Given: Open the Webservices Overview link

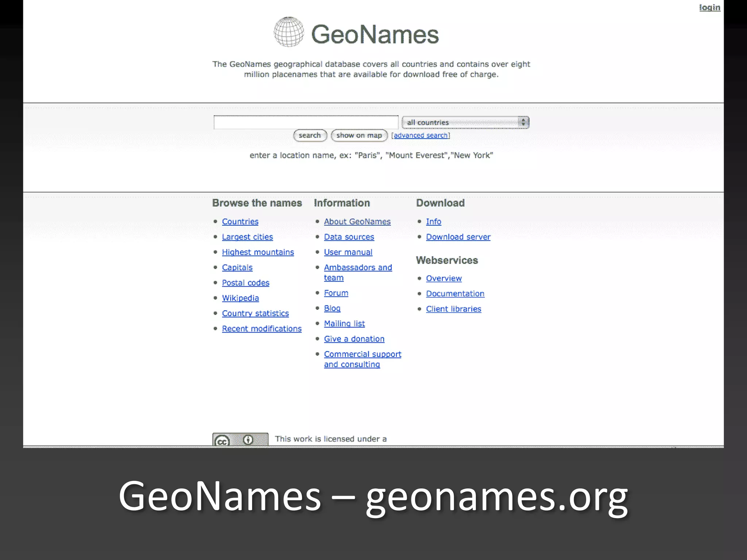Looking at the screenshot, I should coord(444,279).
